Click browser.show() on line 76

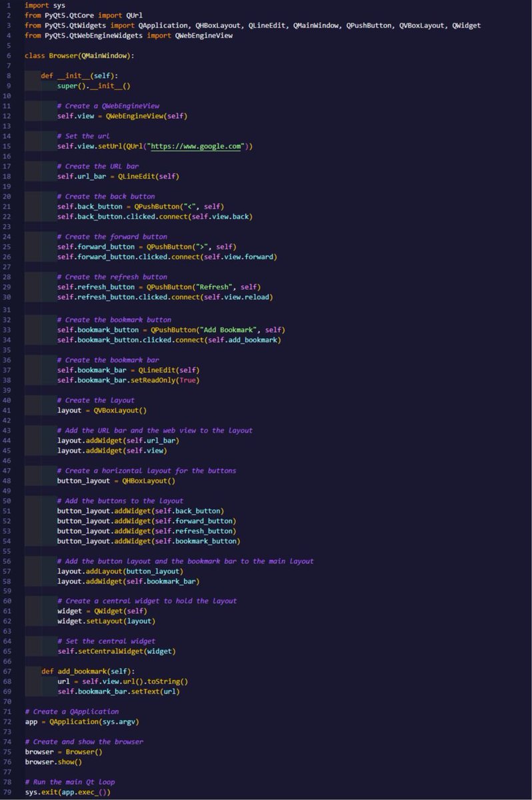pos(53,762)
